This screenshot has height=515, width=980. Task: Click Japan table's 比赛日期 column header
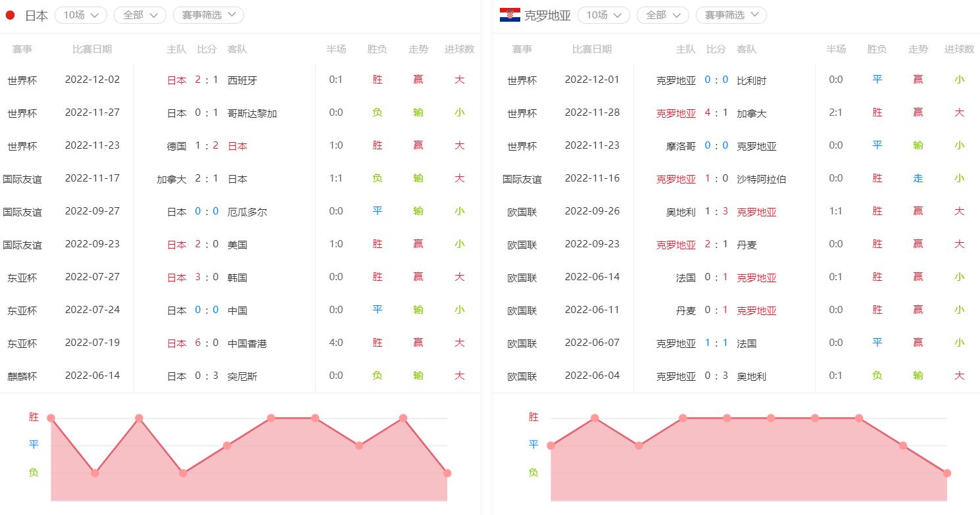[x=92, y=49]
